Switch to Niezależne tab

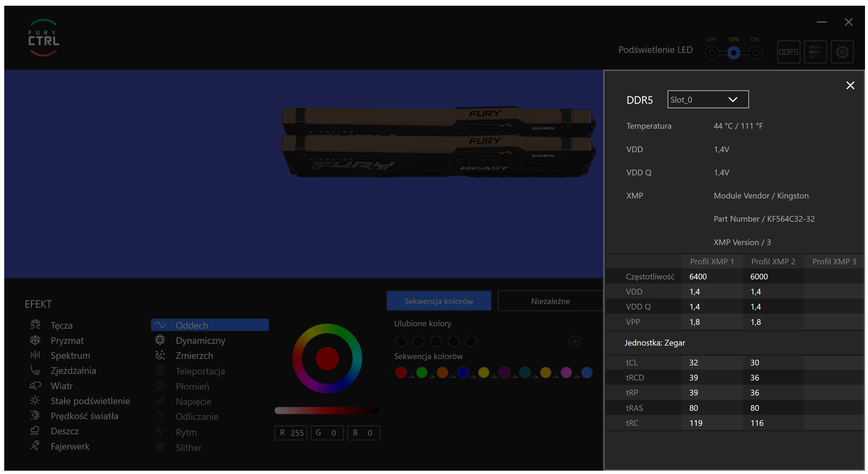click(550, 301)
